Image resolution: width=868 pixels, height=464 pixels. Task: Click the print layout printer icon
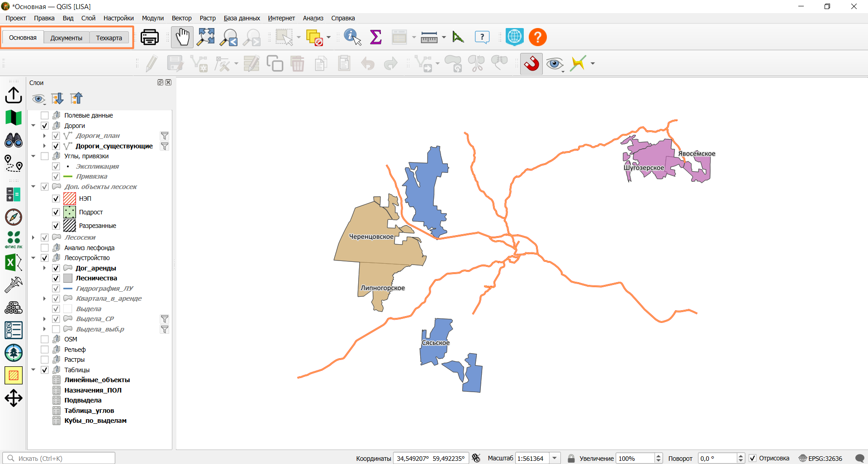point(150,37)
